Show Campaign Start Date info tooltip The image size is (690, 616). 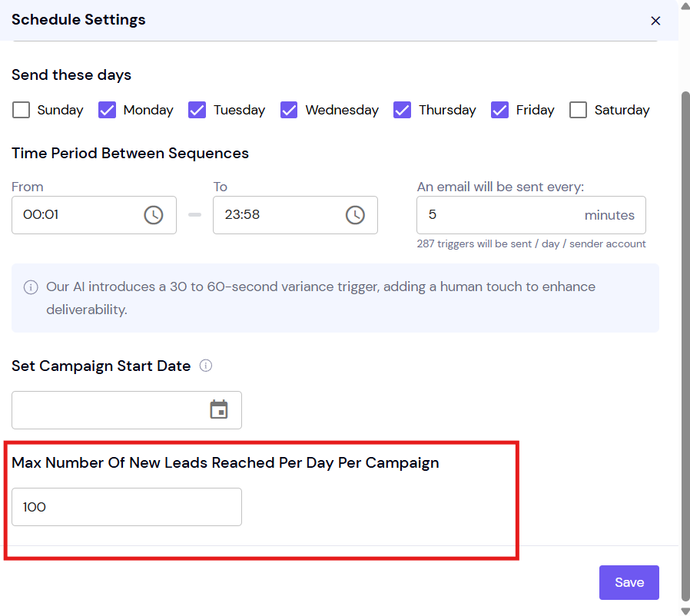tap(205, 366)
